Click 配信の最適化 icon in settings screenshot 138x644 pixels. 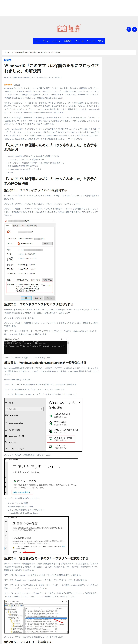[x=6, y=430]
